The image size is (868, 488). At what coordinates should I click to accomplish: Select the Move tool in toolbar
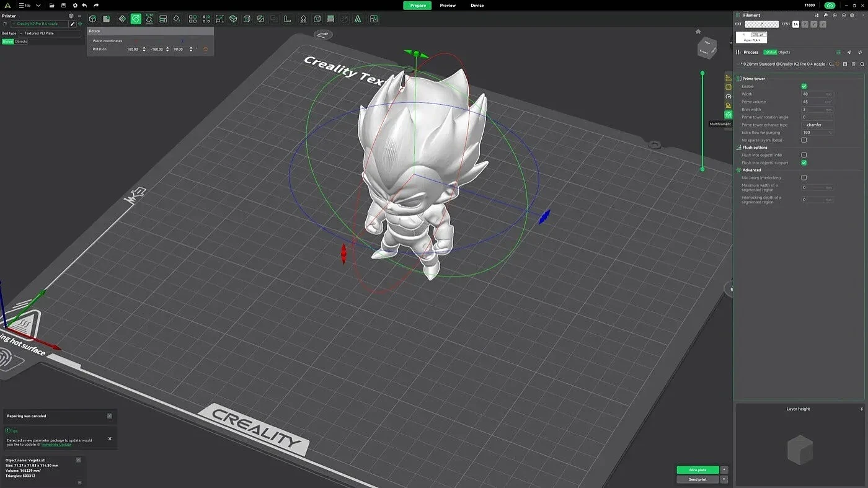122,19
